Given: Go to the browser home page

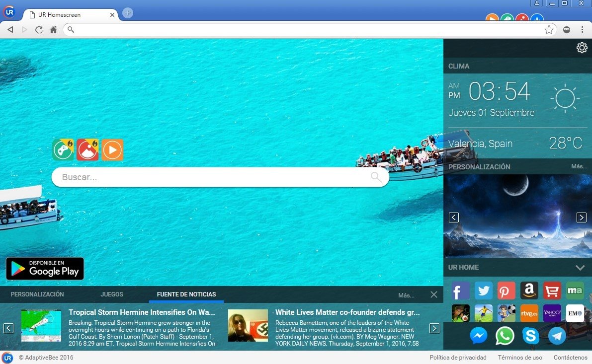Looking at the screenshot, I should tap(53, 30).
